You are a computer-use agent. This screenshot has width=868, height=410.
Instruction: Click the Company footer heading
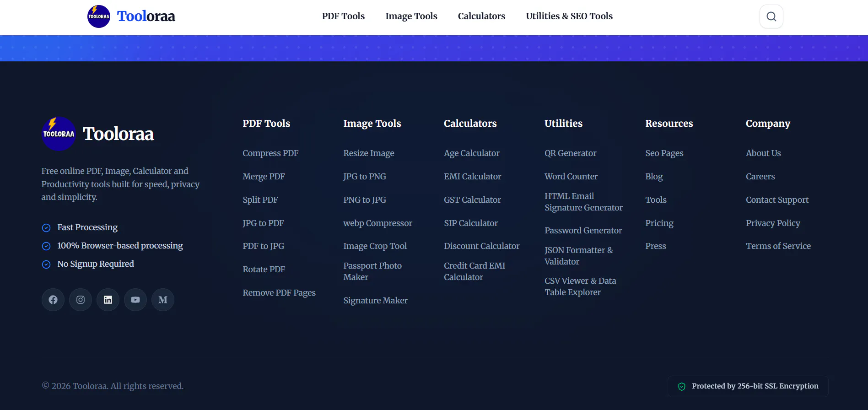[768, 124]
